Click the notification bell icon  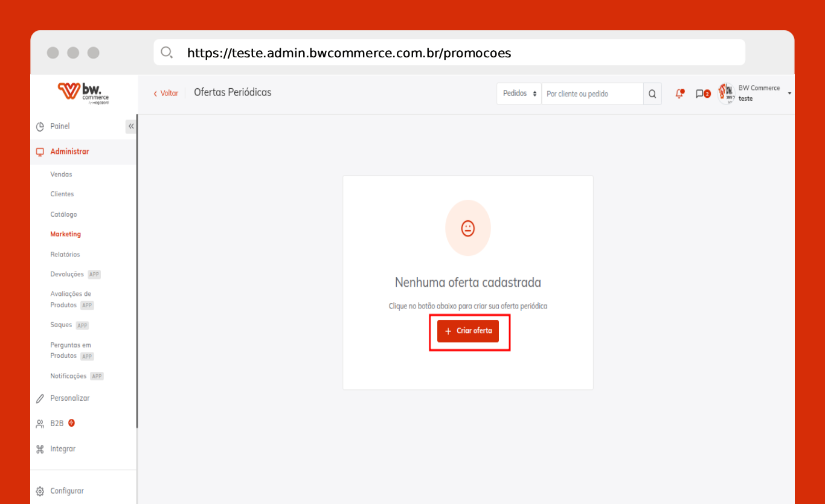tap(679, 94)
